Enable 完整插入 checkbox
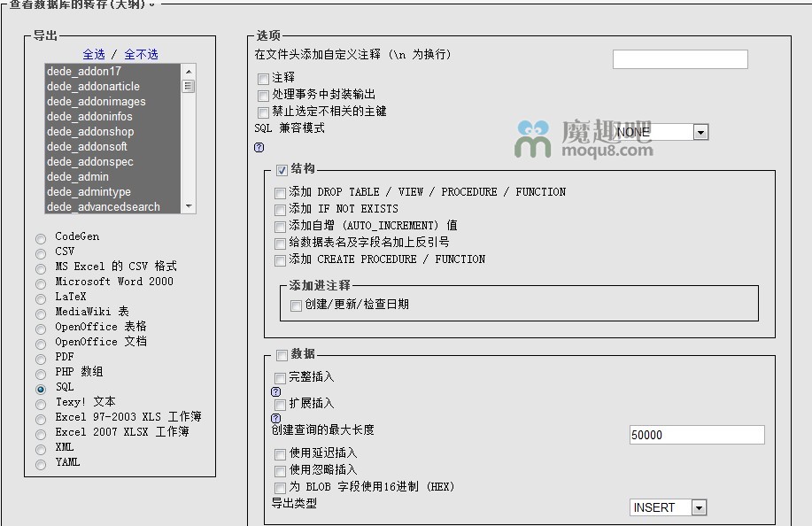812x526 pixels. point(280,378)
